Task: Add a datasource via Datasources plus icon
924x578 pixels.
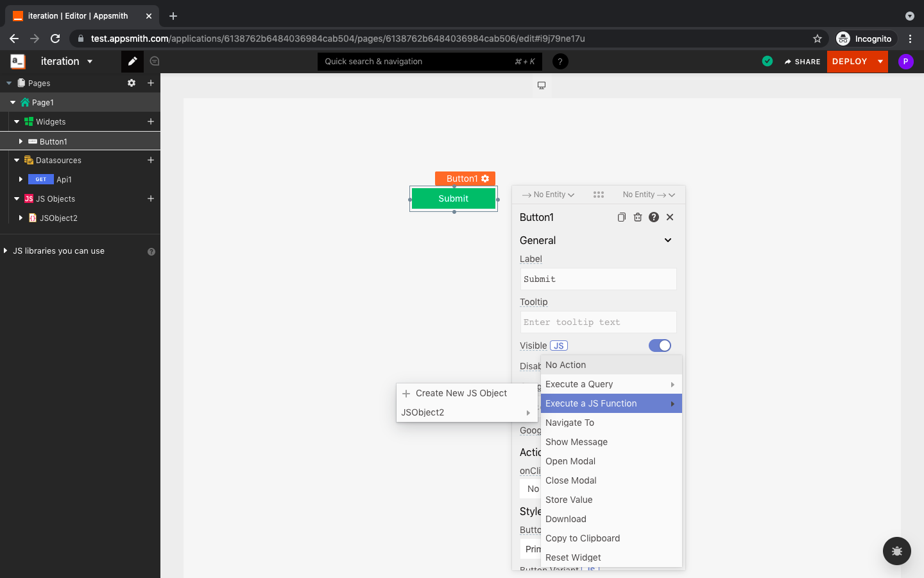Action: click(x=151, y=160)
